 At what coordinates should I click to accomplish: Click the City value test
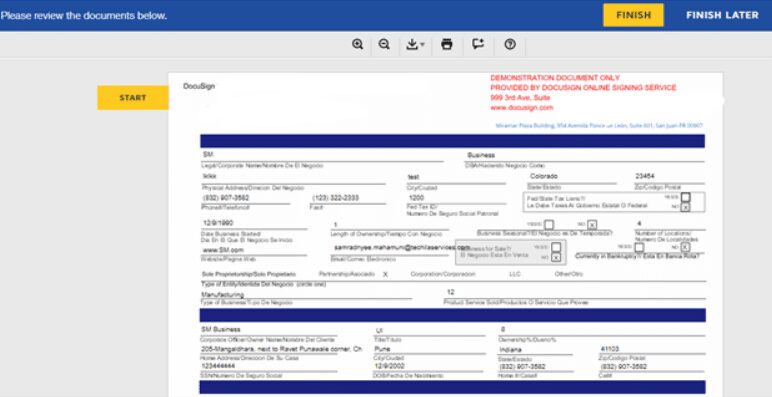[413, 177]
